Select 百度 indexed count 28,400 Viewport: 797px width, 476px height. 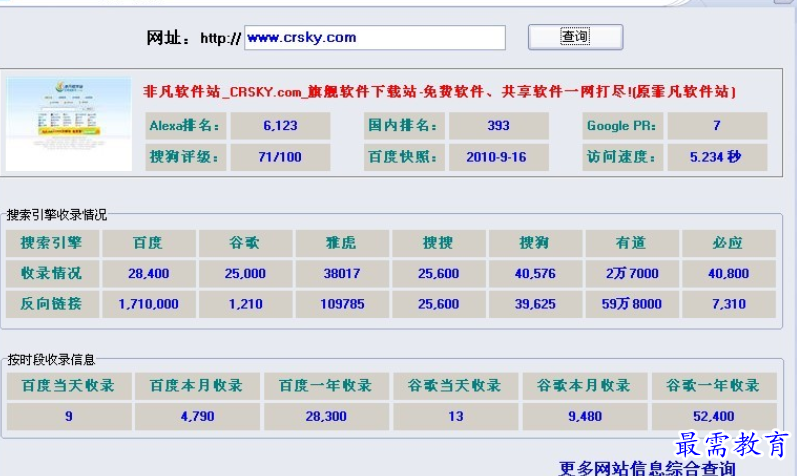coord(148,274)
